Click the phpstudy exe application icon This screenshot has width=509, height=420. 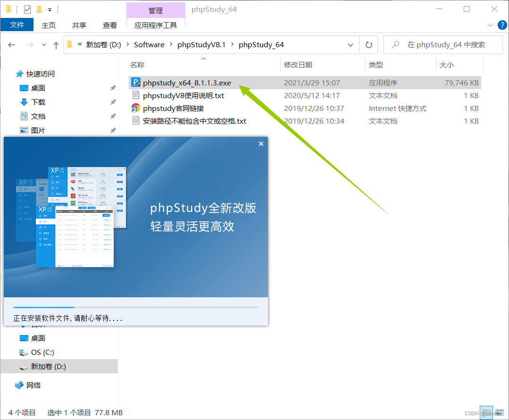[x=136, y=83]
